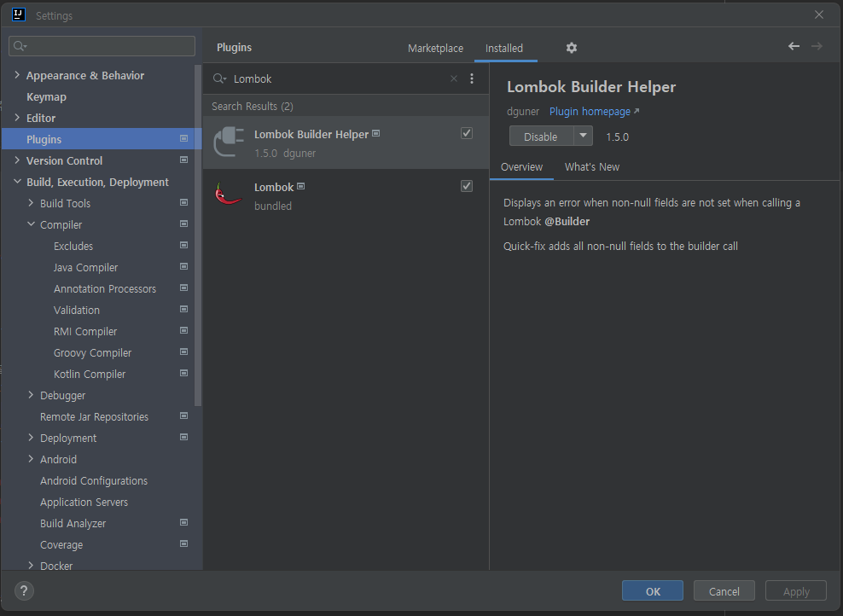Clear the Lombok plugin search text
The width and height of the screenshot is (843, 616).
pyautogui.click(x=454, y=78)
